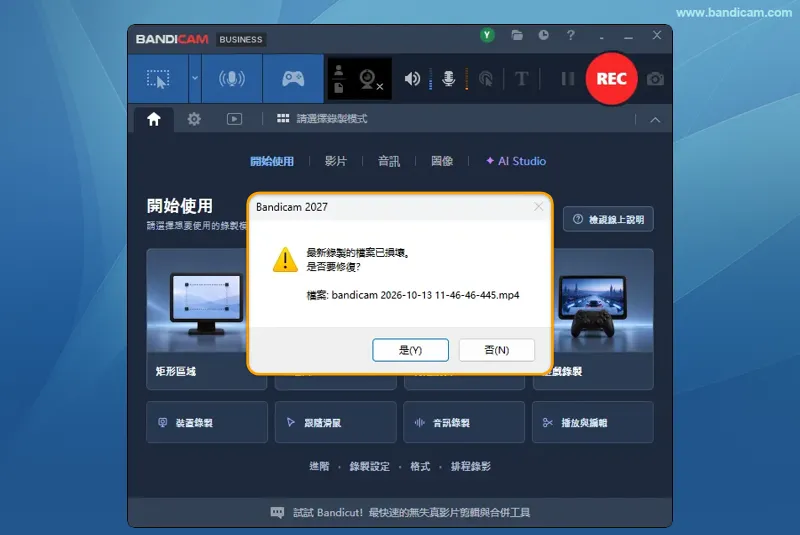Open the AI Studio tab
This screenshot has height=535, width=800.
[x=516, y=161]
